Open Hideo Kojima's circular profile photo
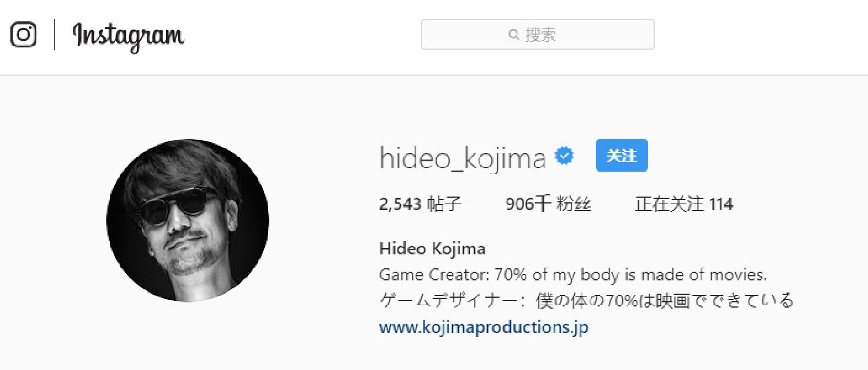Viewport: 868px width, 370px height. (188, 220)
